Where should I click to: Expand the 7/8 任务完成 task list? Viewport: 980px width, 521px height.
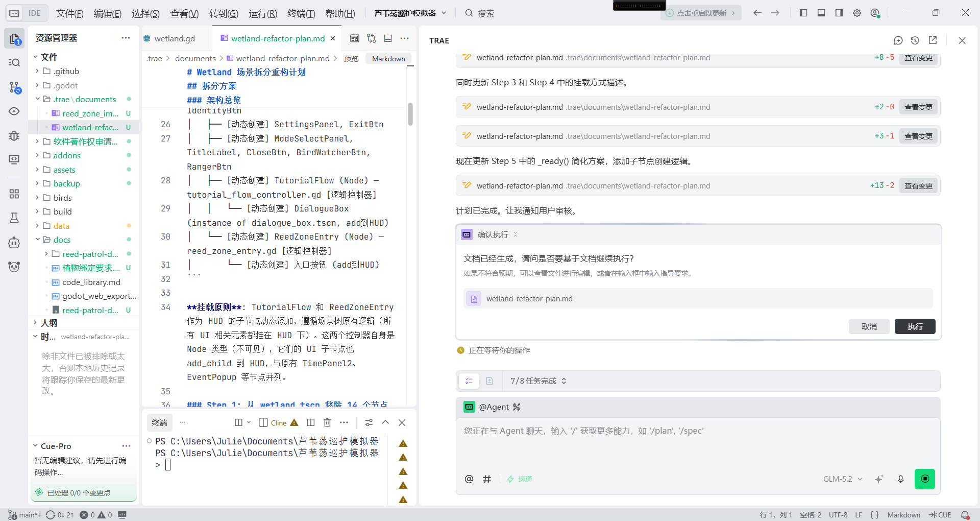pyautogui.click(x=538, y=381)
